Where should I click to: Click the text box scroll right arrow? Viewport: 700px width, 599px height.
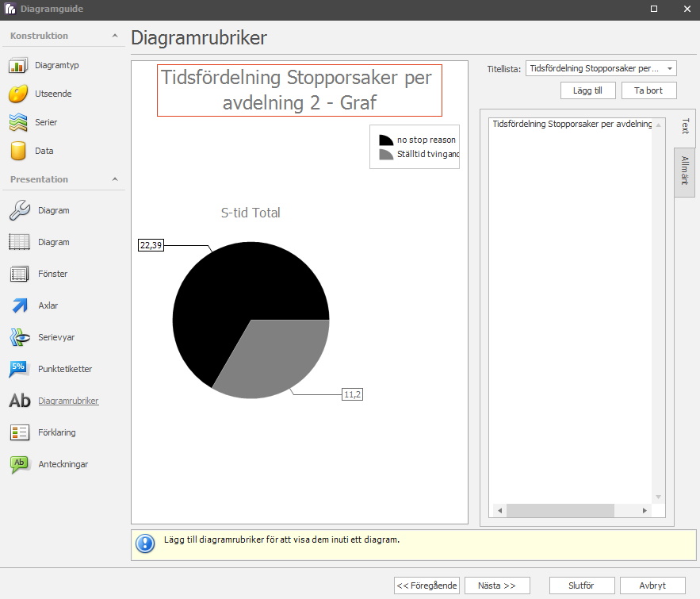click(645, 511)
